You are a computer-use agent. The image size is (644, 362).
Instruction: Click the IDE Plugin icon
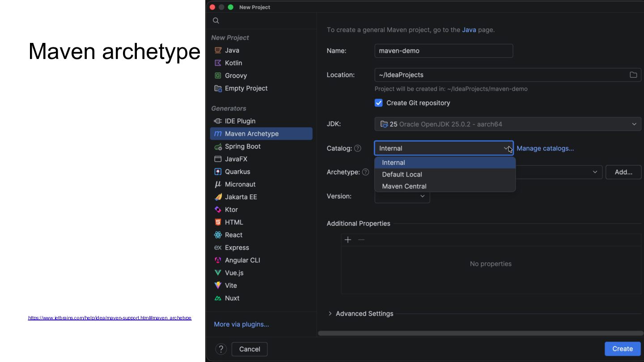click(218, 121)
